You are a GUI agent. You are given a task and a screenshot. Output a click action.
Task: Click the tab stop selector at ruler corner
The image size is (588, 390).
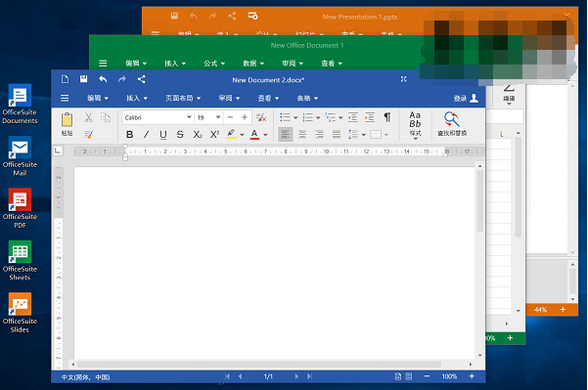58,151
